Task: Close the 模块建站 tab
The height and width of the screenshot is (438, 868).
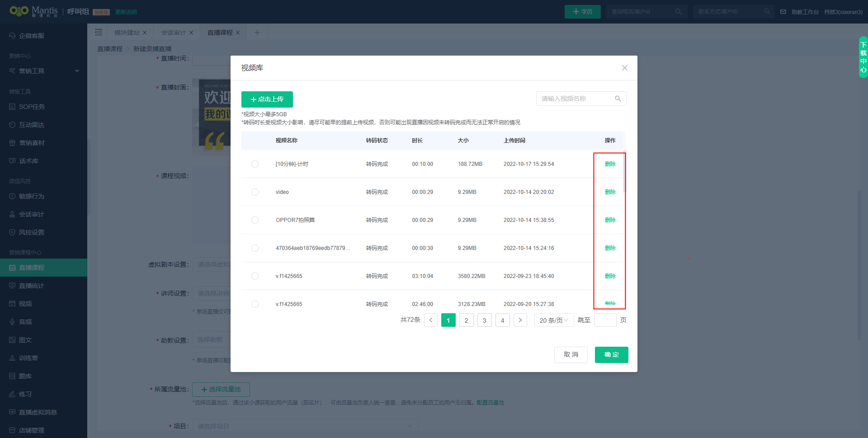Action: tap(145, 32)
